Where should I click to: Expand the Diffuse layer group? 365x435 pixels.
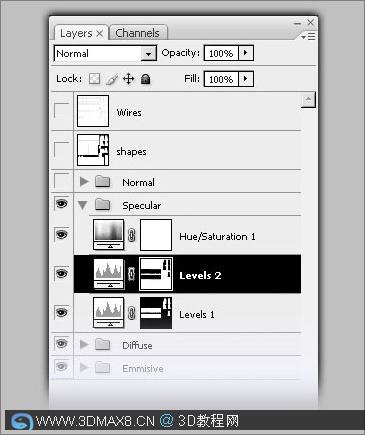click(84, 344)
